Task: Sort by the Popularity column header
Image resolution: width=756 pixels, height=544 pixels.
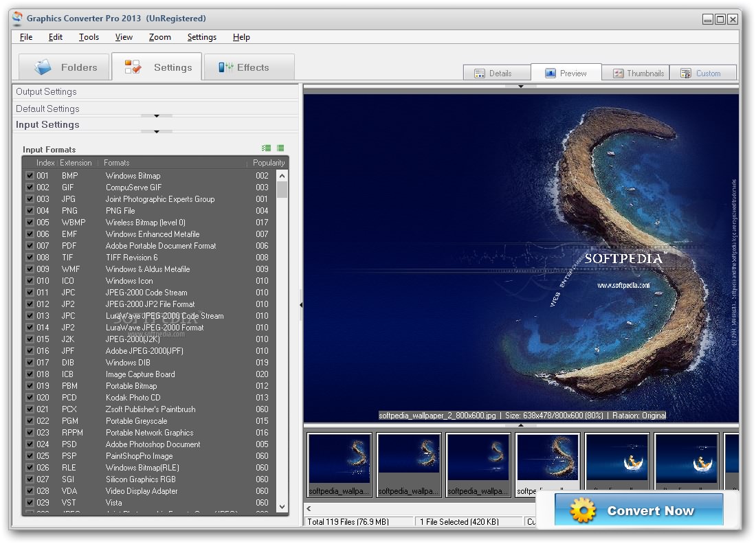Action: point(269,163)
